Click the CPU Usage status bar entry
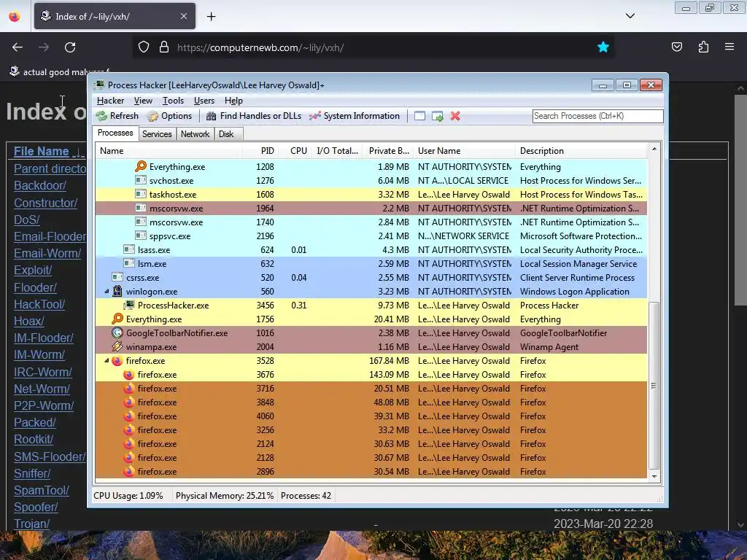Screen dimensions: 747x560 pyautogui.click(x=128, y=496)
